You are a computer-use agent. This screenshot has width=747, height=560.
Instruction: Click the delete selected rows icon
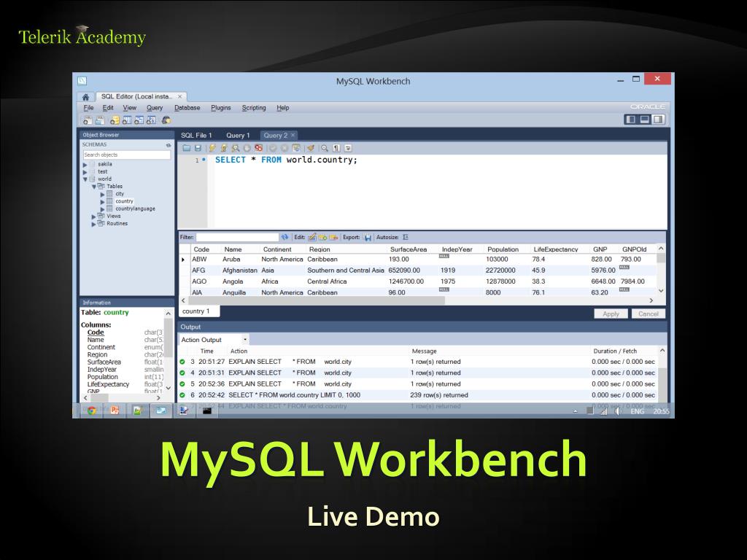(333, 237)
